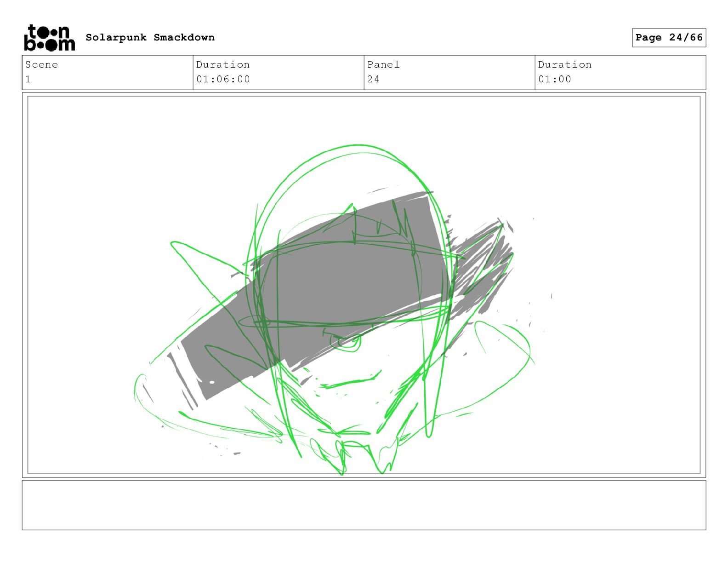Click the panel number '24' value
This screenshot has height=563, width=728.
(373, 79)
